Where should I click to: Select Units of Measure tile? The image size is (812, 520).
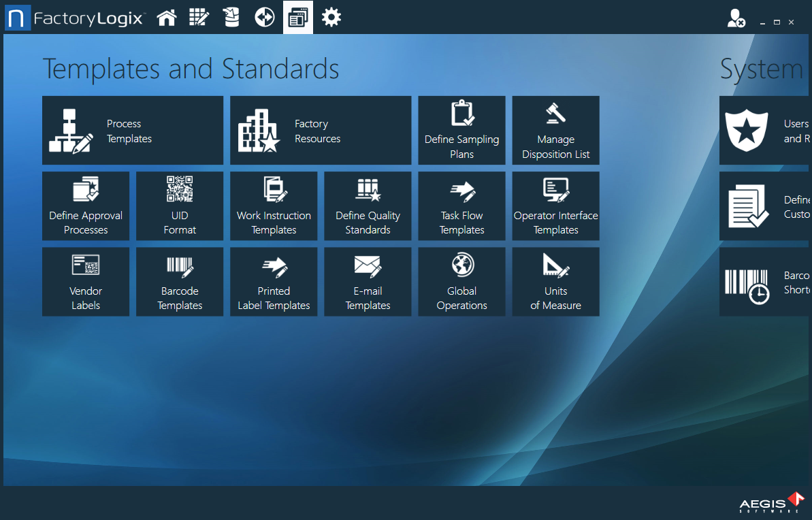pyautogui.click(x=555, y=282)
